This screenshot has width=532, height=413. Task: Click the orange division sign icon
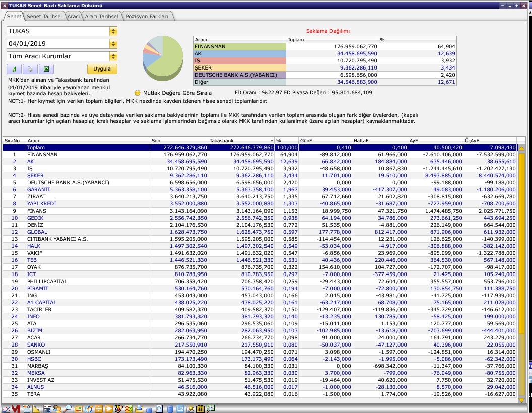click(x=99, y=409)
